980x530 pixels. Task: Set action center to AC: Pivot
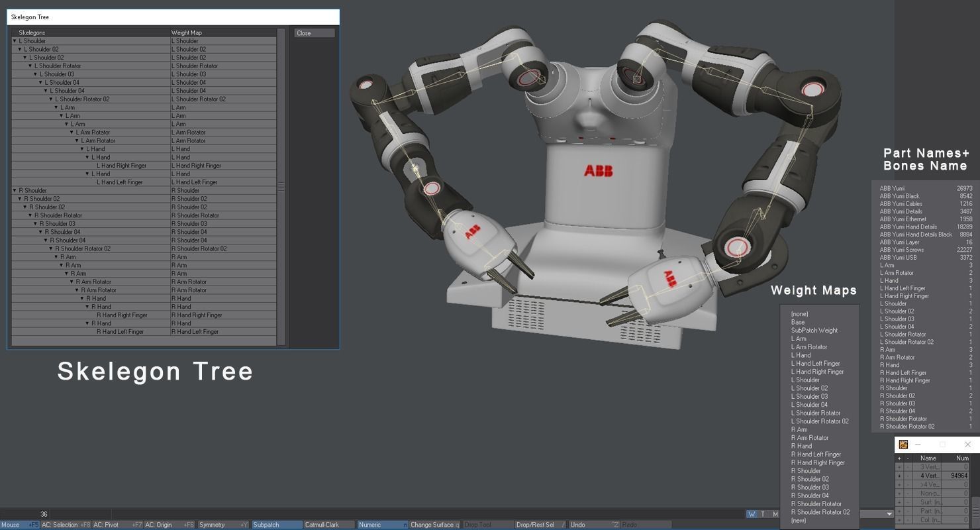pyautogui.click(x=117, y=525)
